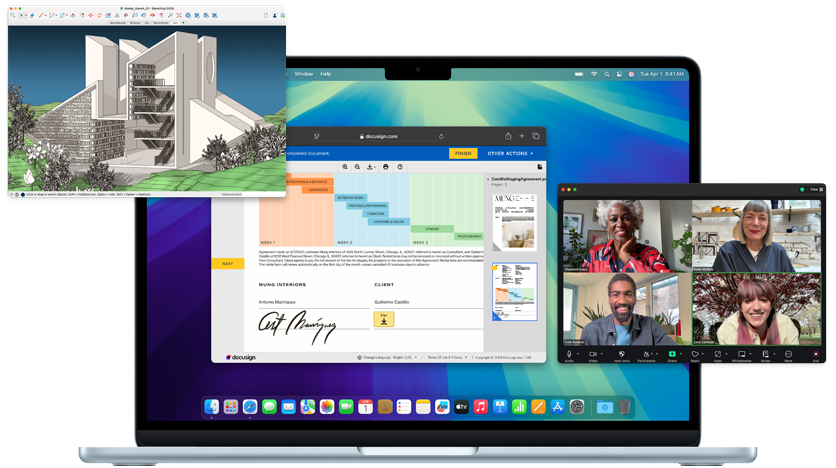
Task: Select the first SketchUp scene tab
Action: pos(118,23)
